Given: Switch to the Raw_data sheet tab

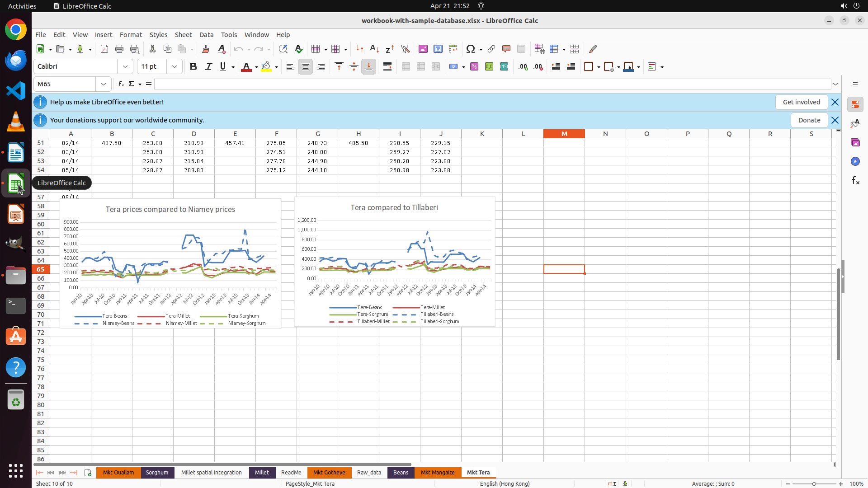Looking at the screenshot, I should [x=369, y=473].
